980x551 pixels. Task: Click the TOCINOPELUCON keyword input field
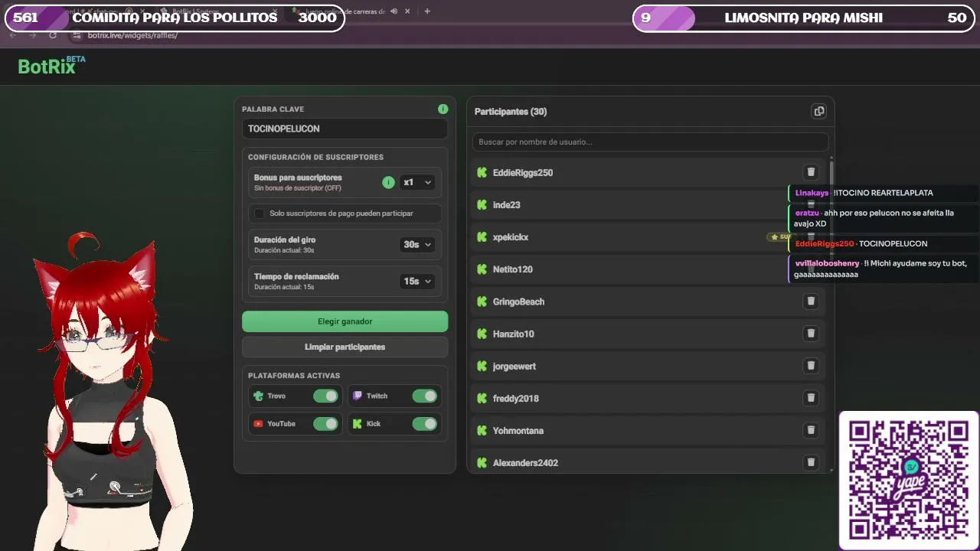point(345,129)
